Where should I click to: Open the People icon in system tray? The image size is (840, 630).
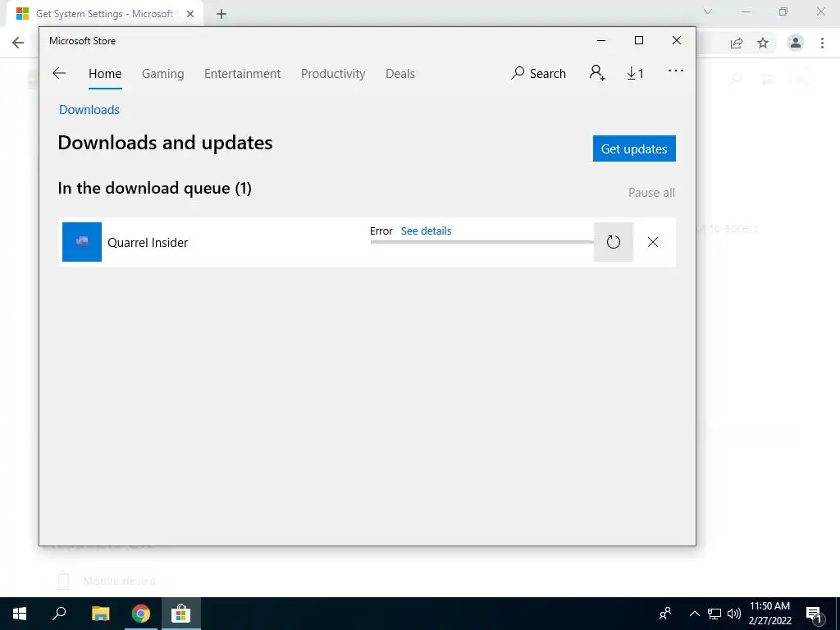pyautogui.click(x=665, y=614)
